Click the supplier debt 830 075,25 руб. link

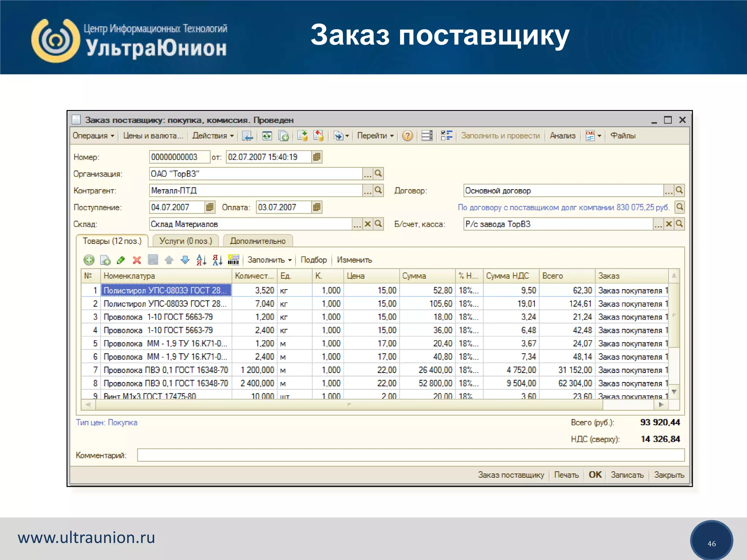point(564,207)
